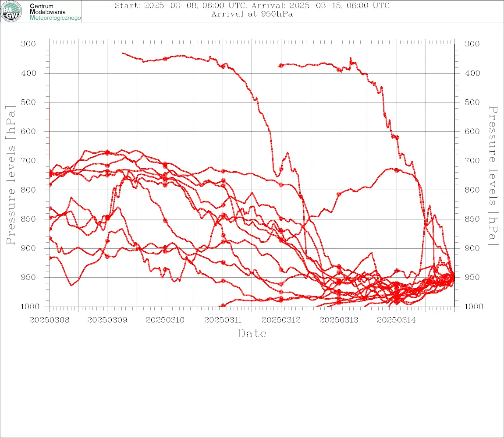The height and width of the screenshot is (438, 504).
Task: Click the left axis 900 label
Action: (28, 248)
